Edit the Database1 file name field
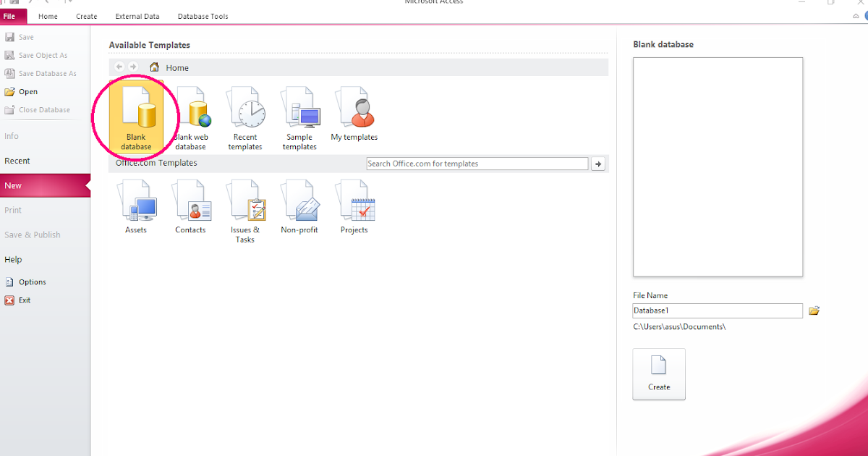 pyautogui.click(x=717, y=311)
